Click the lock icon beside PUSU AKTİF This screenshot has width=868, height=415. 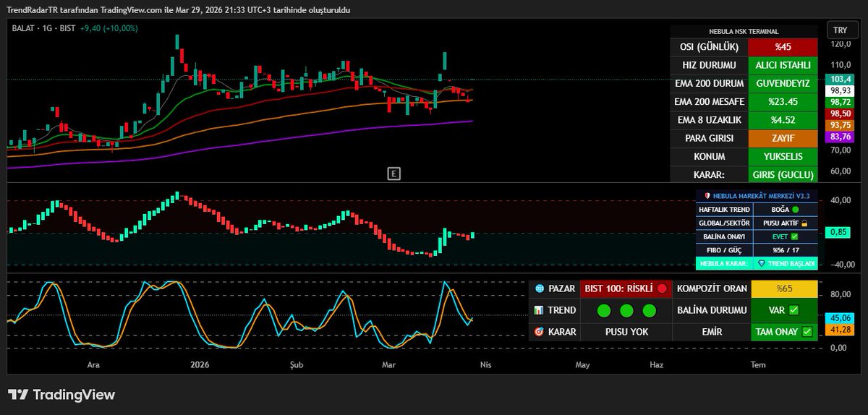pyautogui.click(x=804, y=223)
